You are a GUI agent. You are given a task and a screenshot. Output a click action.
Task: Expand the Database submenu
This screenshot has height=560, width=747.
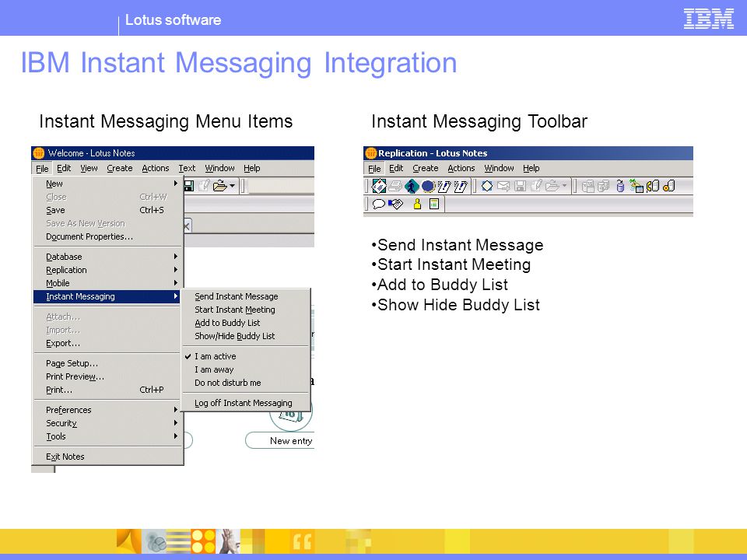tap(107, 257)
